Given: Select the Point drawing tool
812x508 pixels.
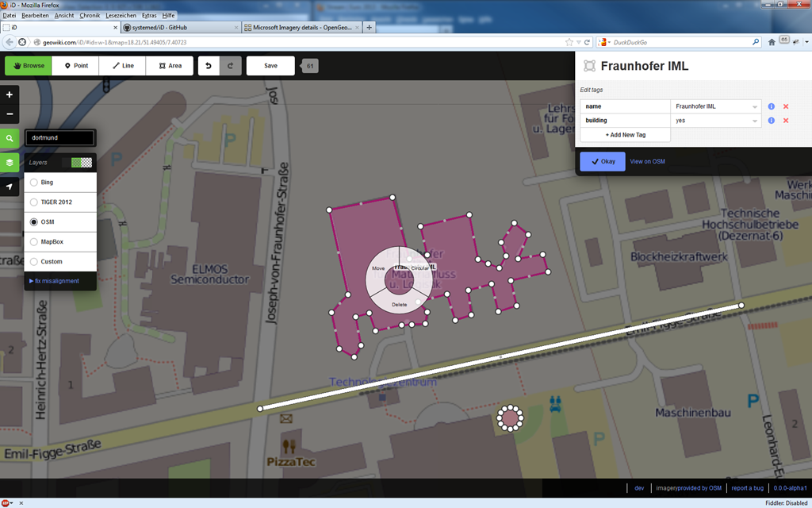Looking at the screenshot, I should (x=75, y=66).
